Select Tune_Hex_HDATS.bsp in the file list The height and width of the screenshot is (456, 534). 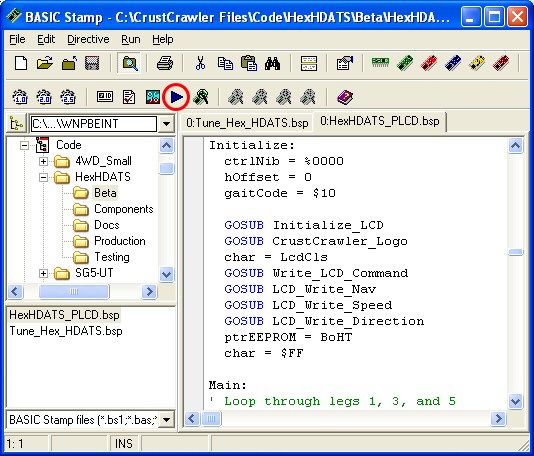click(x=66, y=331)
